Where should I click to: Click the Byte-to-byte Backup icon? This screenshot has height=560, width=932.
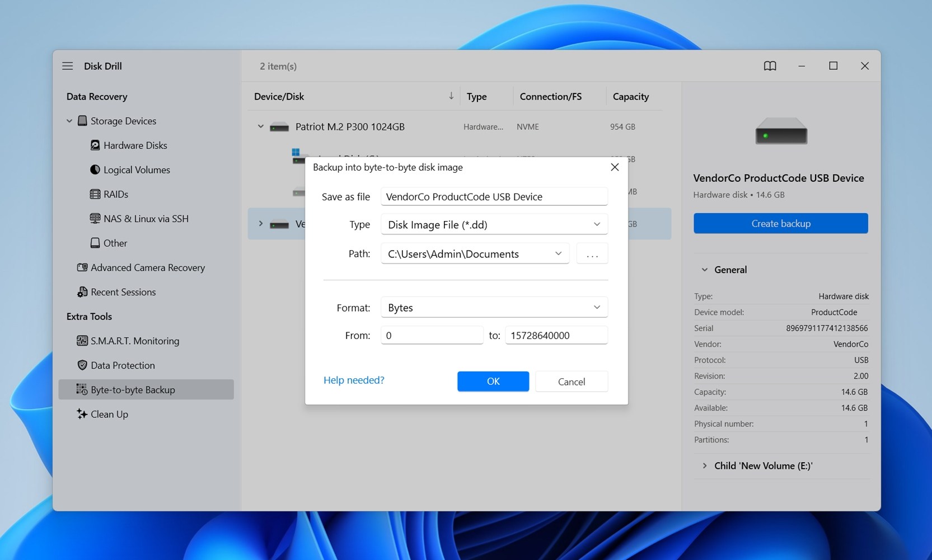coord(82,389)
